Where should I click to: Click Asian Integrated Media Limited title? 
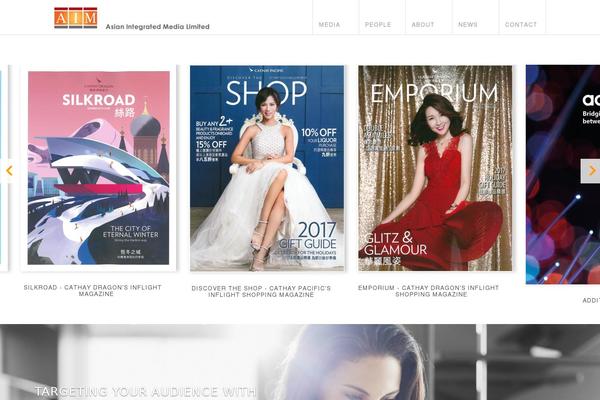click(158, 27)
